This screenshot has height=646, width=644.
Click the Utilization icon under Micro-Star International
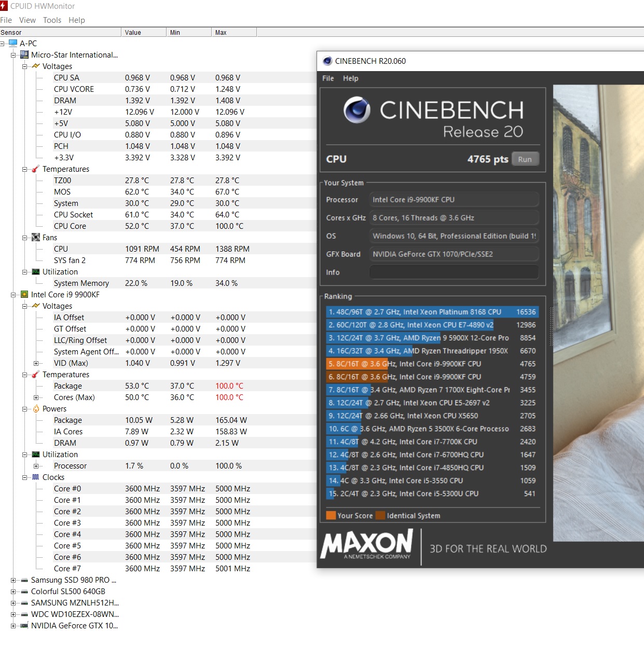[x=36, y=271]
